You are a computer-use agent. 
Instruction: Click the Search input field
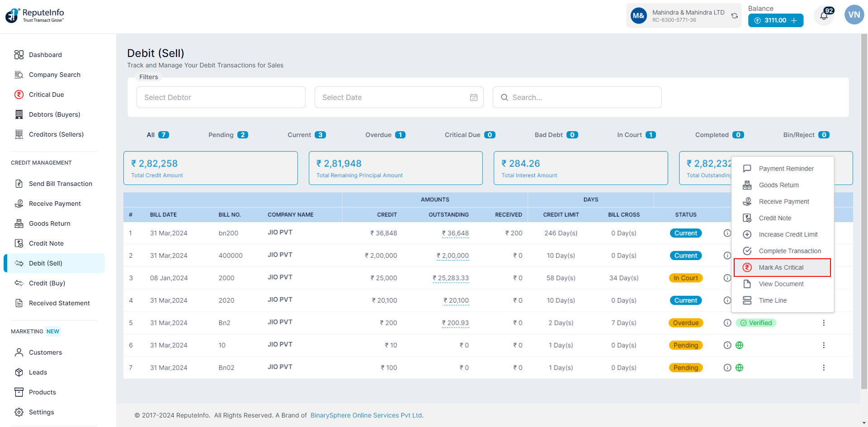[x=577, y=98]
